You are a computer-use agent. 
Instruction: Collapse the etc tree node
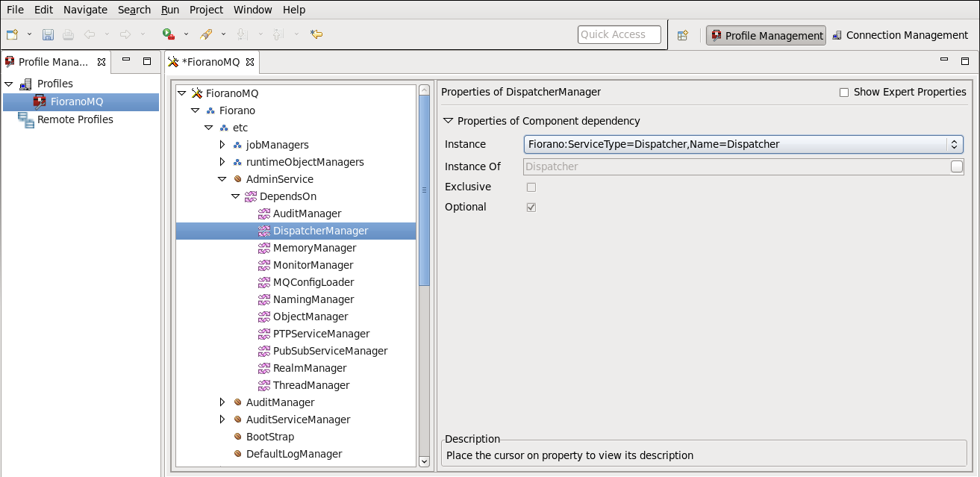click(209, 128)
